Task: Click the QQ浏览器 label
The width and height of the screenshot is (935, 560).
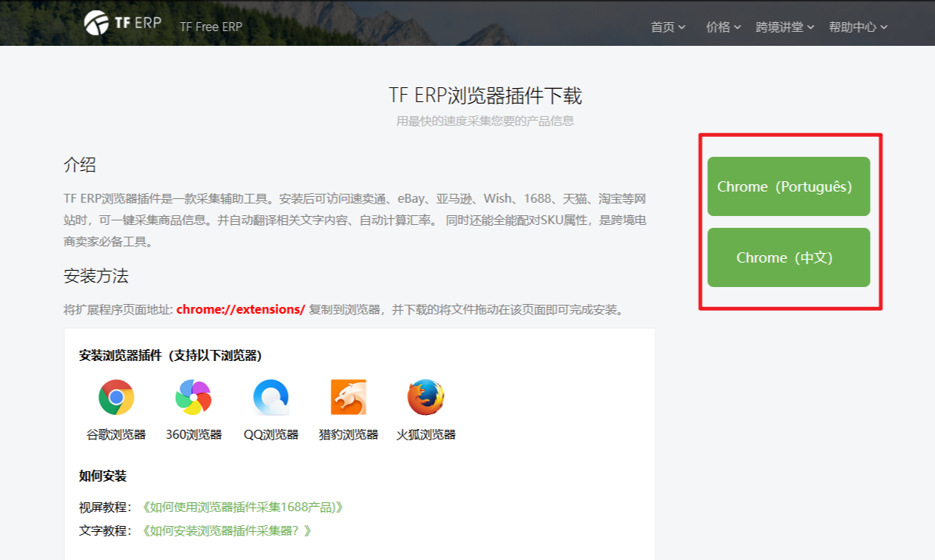Action: tap(271, 435)
